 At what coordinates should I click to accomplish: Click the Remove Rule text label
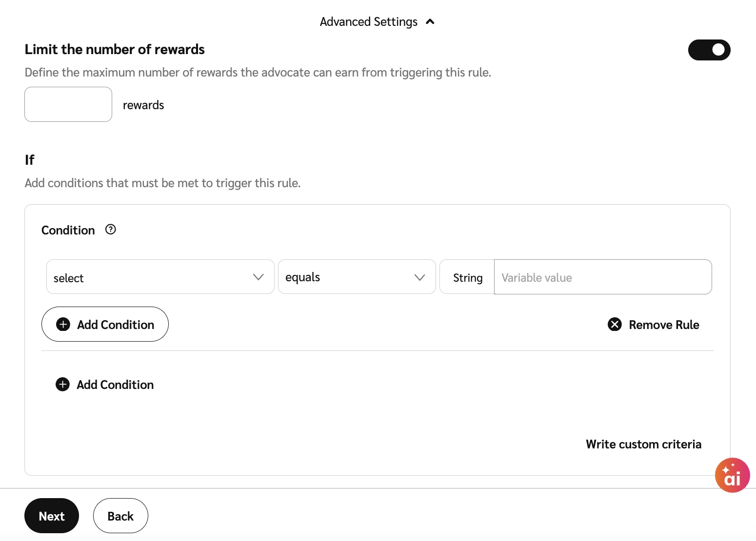664,325
